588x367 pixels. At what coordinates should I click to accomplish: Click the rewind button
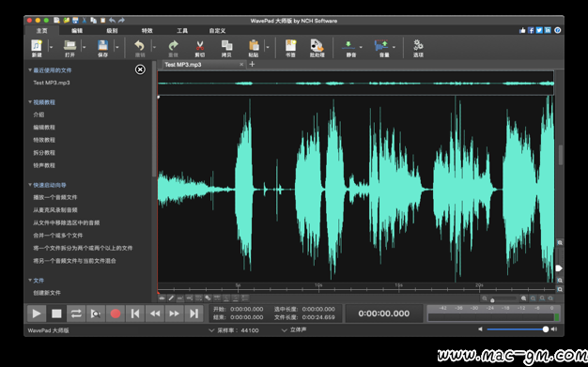(x=155, y=313)
